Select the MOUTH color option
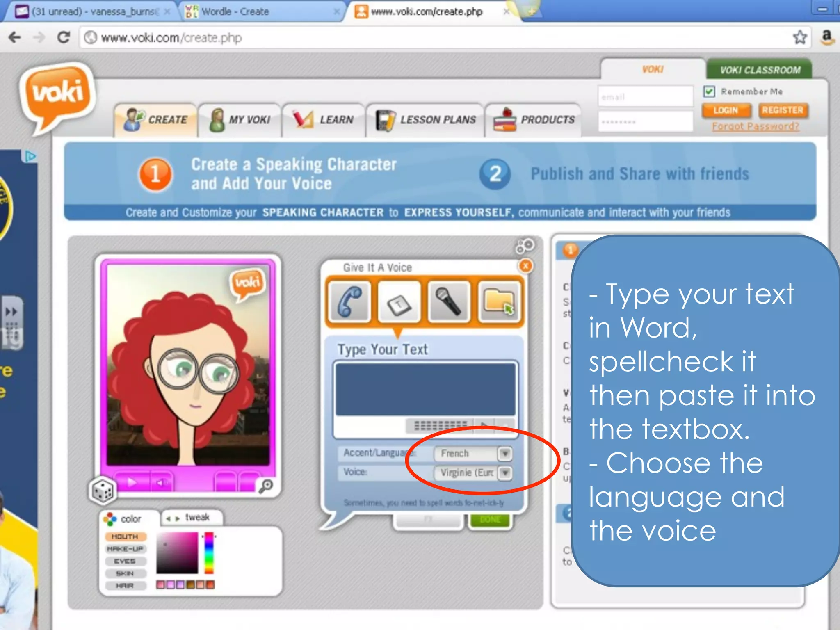Screen dimensions: 840x630 tap(125, 536)
